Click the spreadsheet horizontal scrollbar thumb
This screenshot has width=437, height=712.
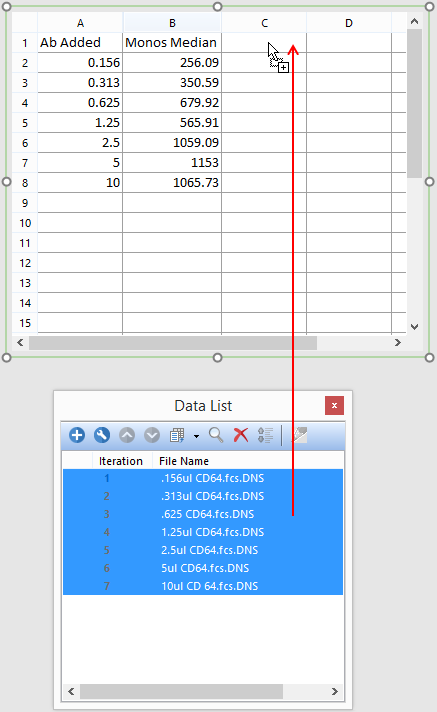(x=173, y=343)
